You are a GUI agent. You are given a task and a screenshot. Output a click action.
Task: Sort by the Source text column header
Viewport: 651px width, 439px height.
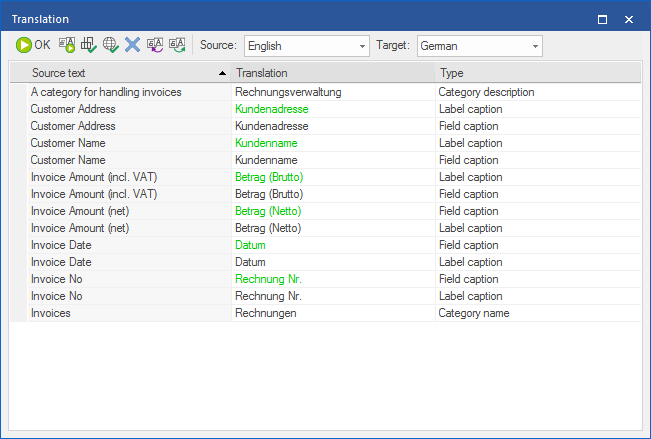point(120,73)
